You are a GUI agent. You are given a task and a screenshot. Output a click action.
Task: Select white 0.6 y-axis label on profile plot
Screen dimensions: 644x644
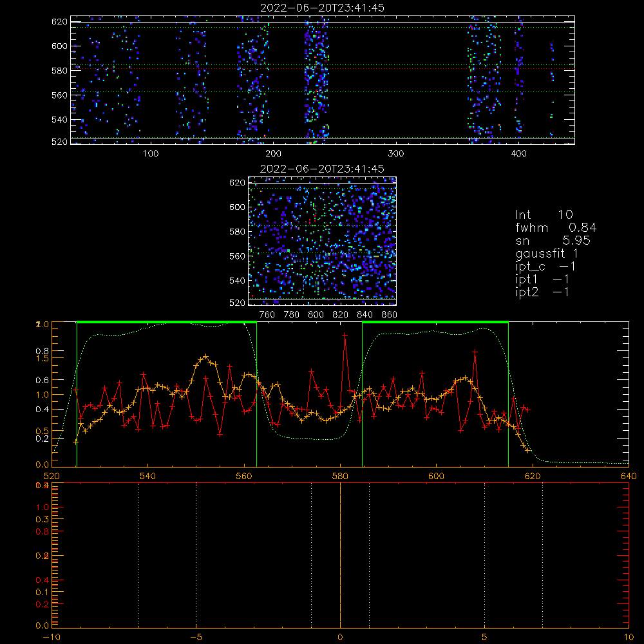(43, 381)
